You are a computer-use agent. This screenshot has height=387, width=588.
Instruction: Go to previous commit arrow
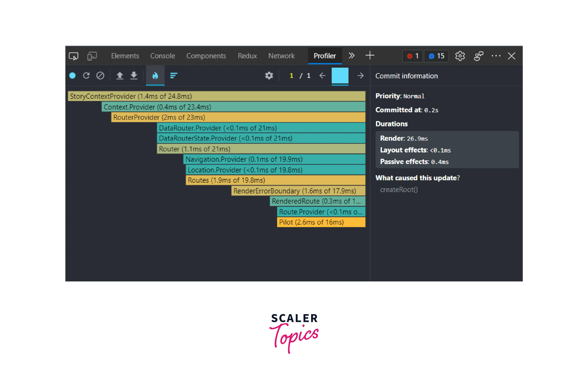coord(322,76)
